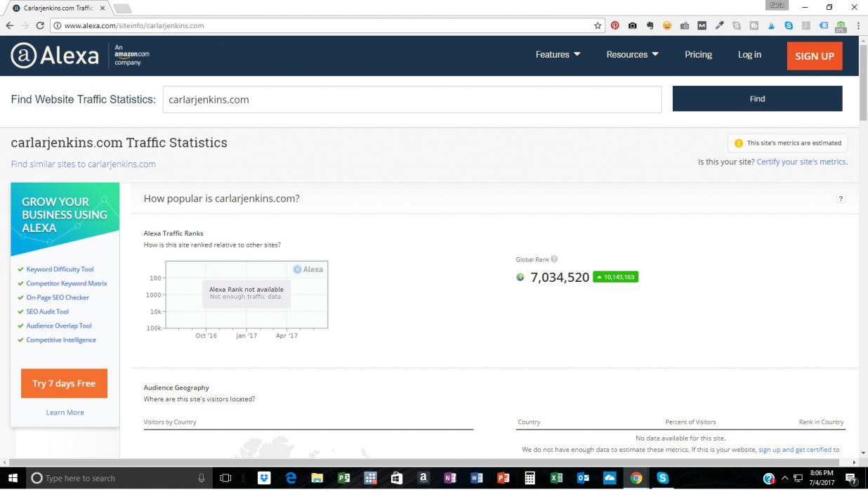Reload the page
The image size is (868, 504).
coord(40,25)
